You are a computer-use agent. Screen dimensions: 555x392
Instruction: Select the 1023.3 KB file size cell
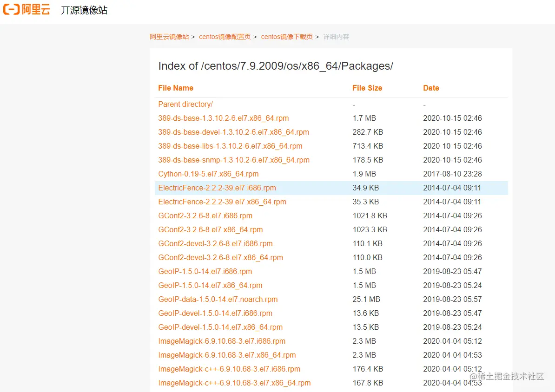coord(370,230)
